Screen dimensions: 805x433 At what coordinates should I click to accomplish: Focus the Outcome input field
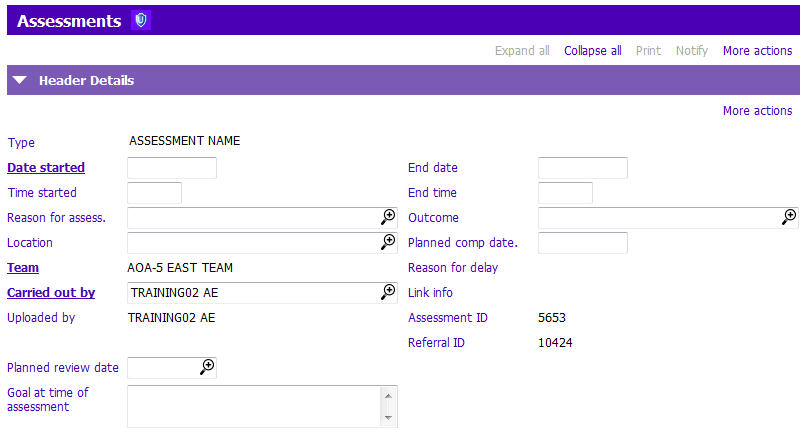coord(668,218)
